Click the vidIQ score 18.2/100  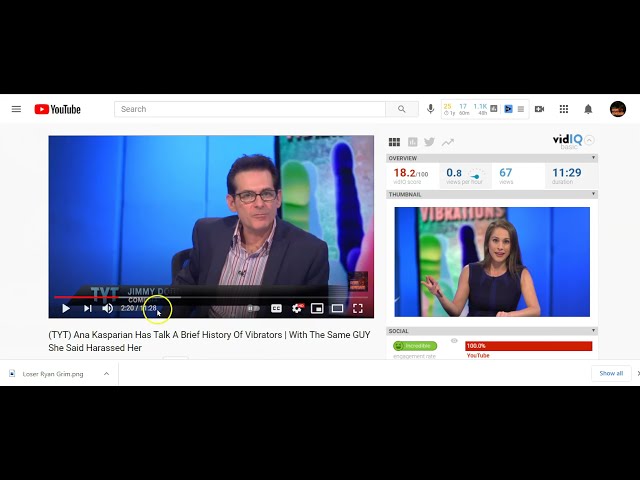[x=411, y=176]
